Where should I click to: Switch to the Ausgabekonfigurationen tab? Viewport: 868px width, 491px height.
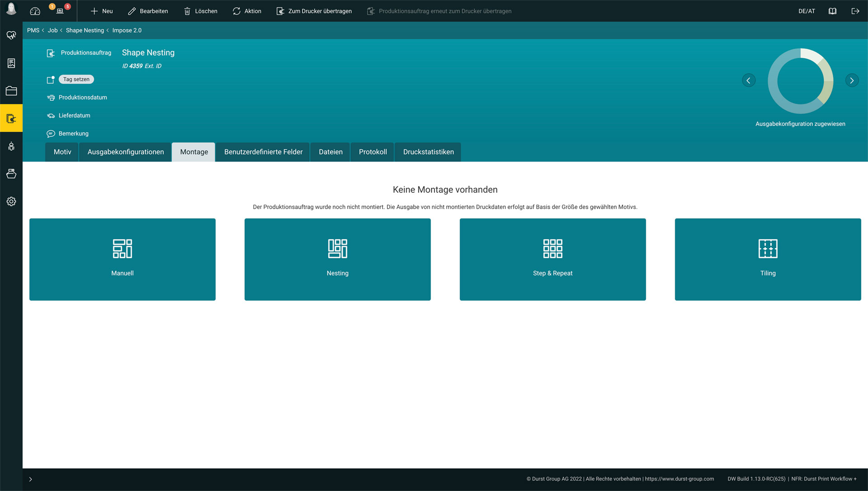pyautogui.click(x=126, y=152)
